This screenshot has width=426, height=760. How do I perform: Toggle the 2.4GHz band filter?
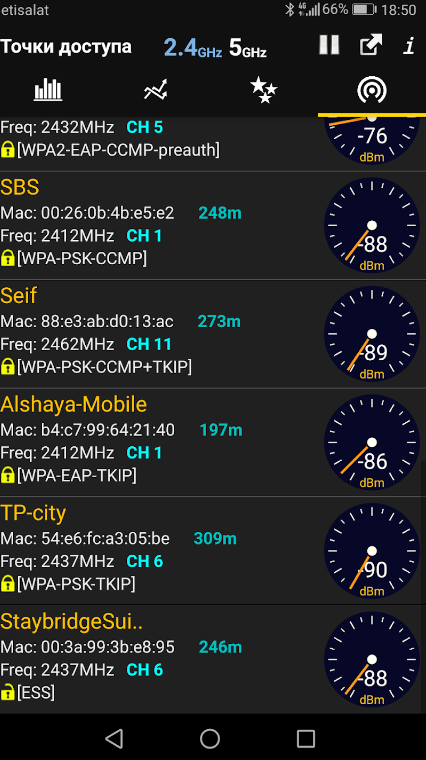[192, 48]
